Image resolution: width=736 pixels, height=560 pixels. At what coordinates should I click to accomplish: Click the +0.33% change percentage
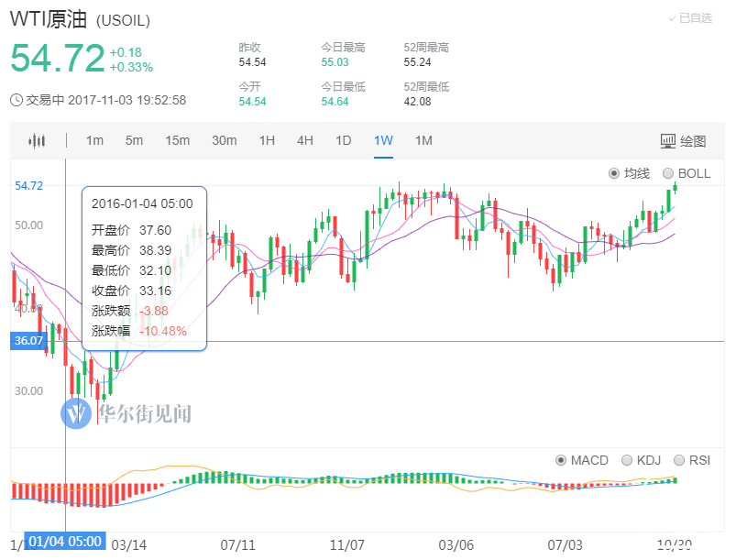131,67
